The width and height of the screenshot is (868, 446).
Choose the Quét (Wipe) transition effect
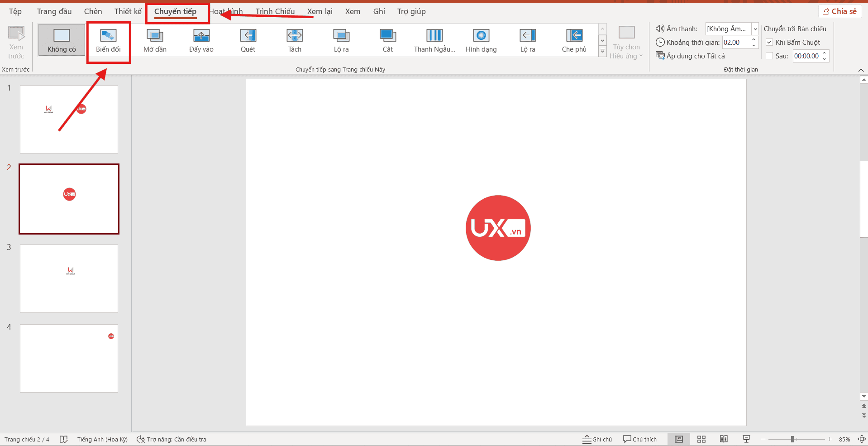click(248, 40)
